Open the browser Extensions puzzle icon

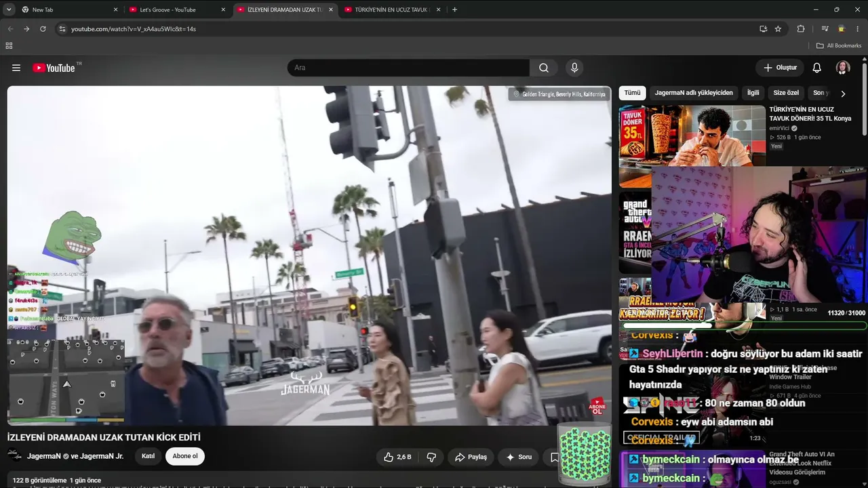click(801, 29)
